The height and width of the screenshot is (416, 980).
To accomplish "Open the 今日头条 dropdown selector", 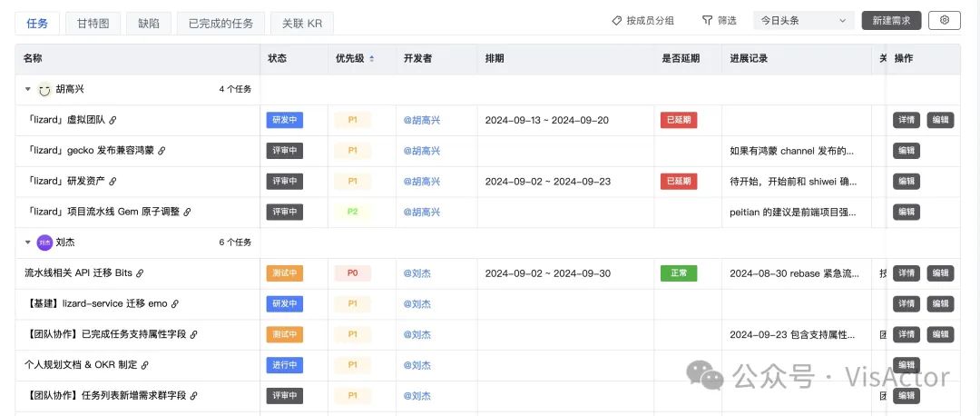I will click(803, 20).
